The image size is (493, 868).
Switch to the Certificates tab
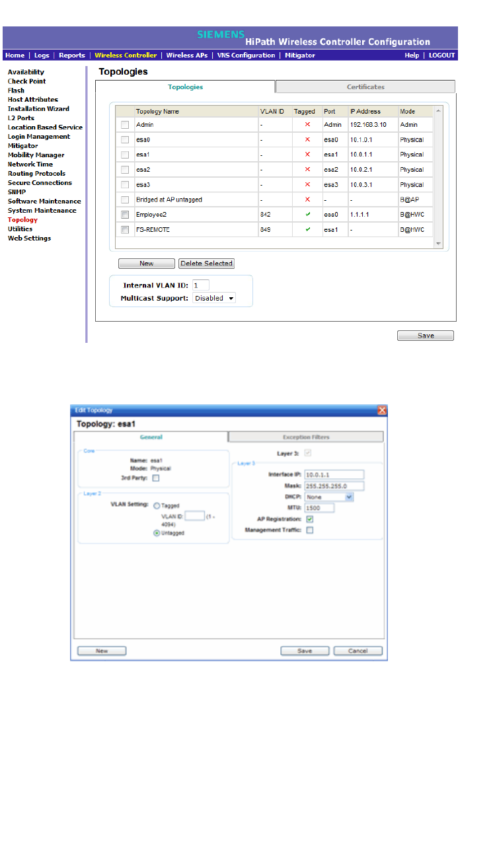365,87
